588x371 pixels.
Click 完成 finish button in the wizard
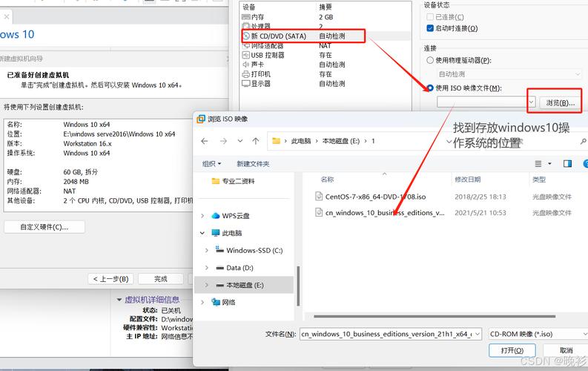[x=160, y=279]
